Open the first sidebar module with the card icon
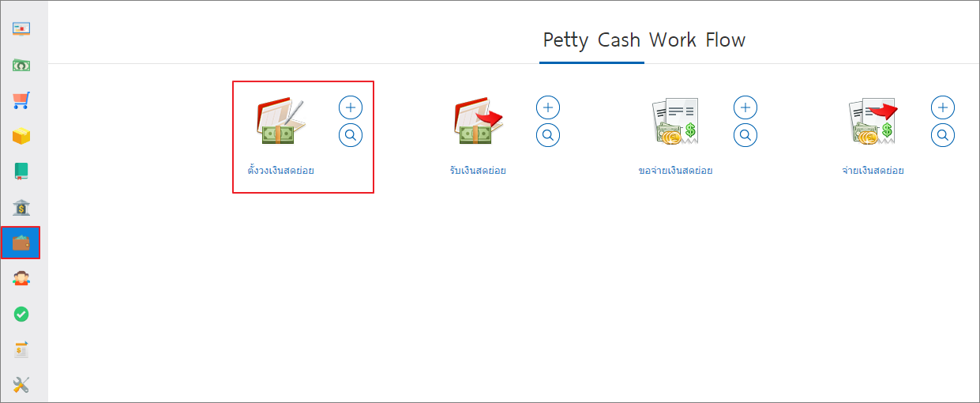This screenshot has height=403, width=980. tap(21, 29)
